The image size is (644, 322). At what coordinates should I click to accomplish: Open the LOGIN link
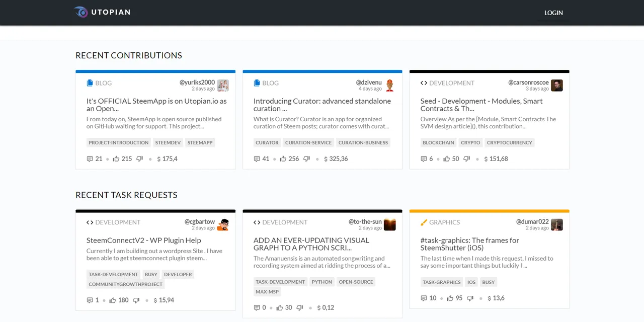(553, 13)
